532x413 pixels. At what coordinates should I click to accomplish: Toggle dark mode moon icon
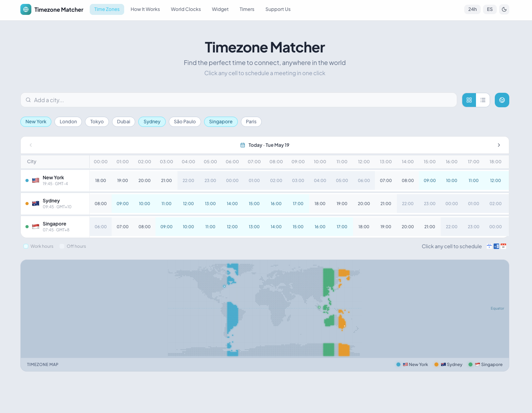504,9
